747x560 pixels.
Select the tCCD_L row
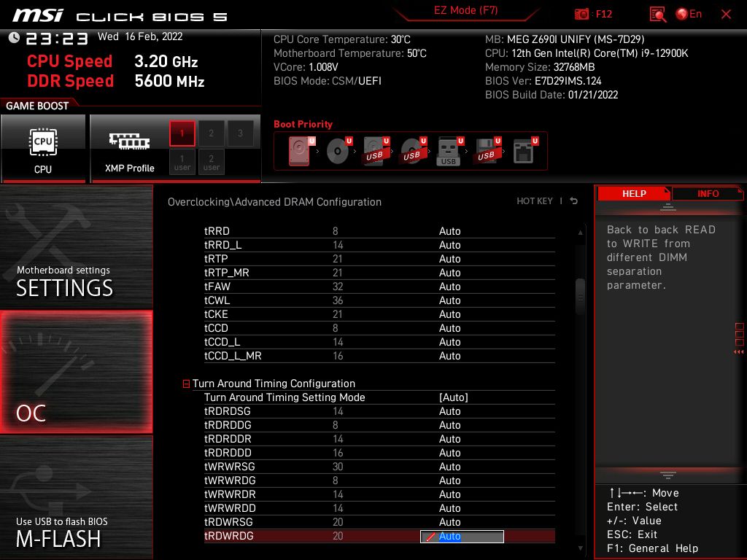pos(379,342)
